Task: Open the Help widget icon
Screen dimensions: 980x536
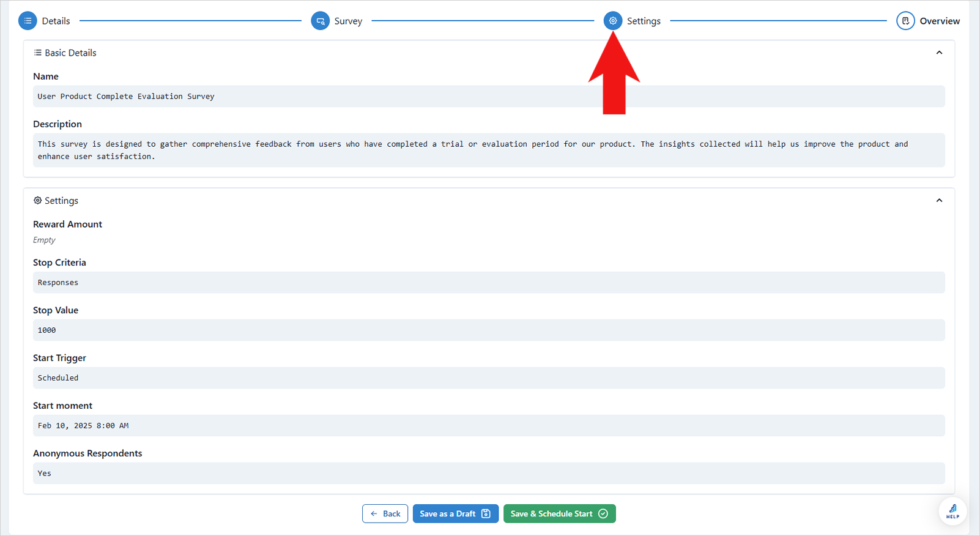Action: click(952, 511)
